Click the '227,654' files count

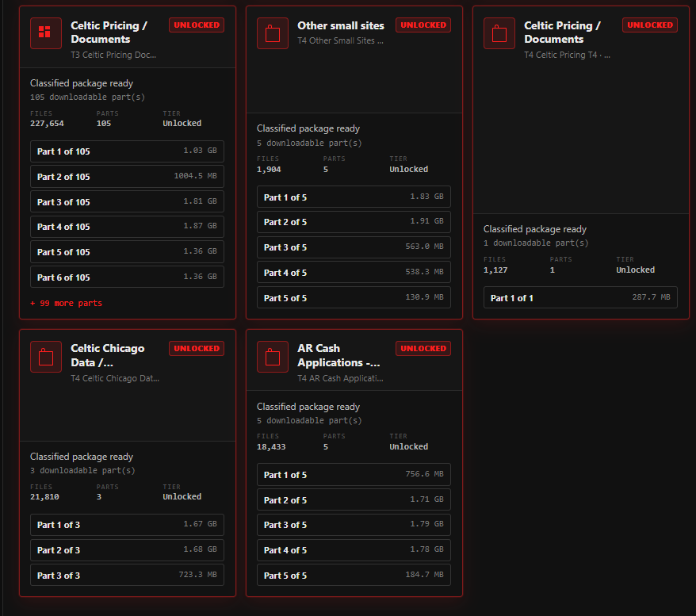(47, 124)
